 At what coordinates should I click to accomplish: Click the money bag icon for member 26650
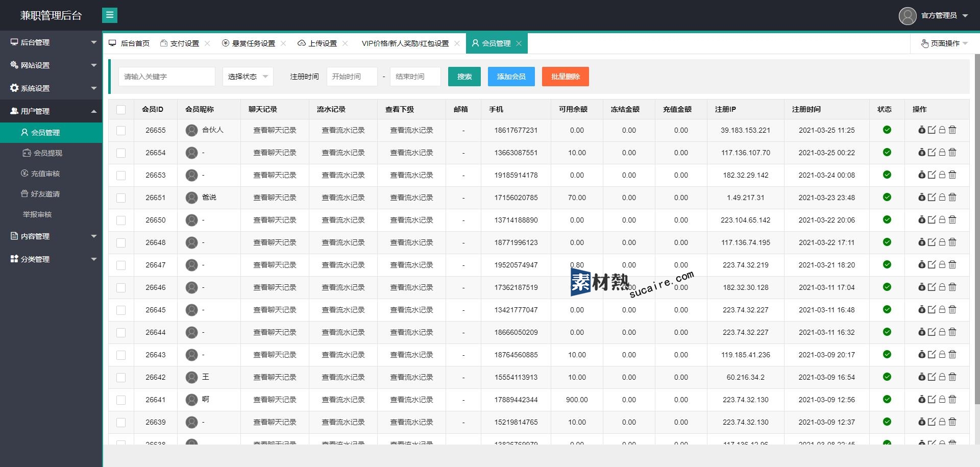pos(922,220)
